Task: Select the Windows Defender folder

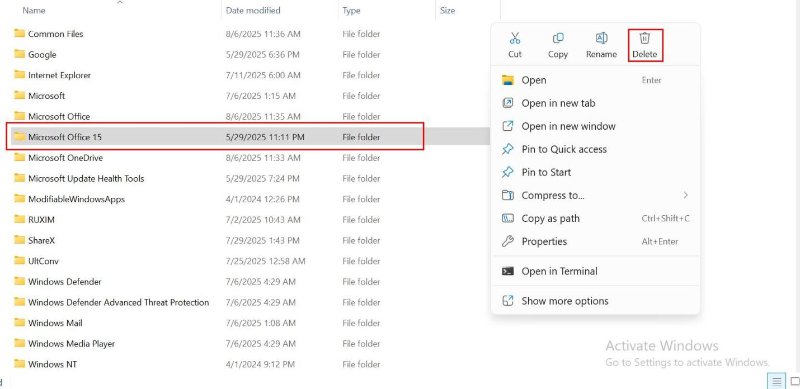Action: 65,282
